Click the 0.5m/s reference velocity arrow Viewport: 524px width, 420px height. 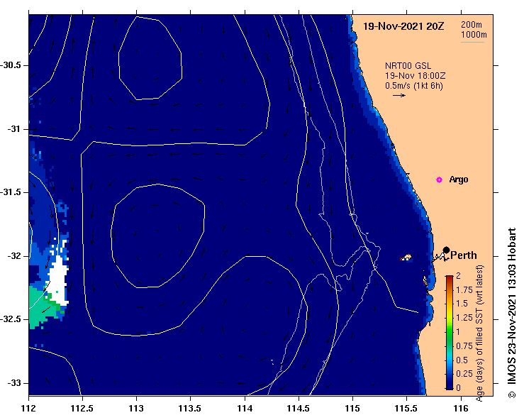coord(399,95)
